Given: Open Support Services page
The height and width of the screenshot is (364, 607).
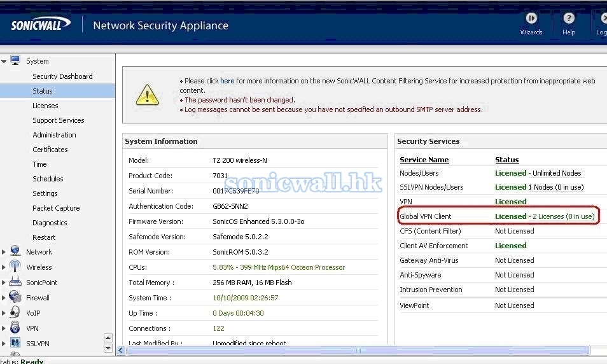Looking at the screenshot, I should (x=58, y=120).
